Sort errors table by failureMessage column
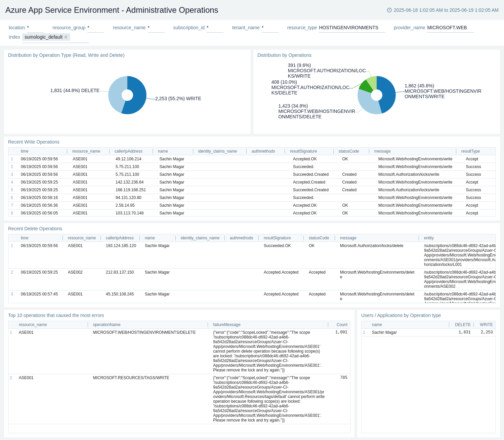The height and width of the screenshot is (440, 504). pyautogui.click(x=227, y=325)
